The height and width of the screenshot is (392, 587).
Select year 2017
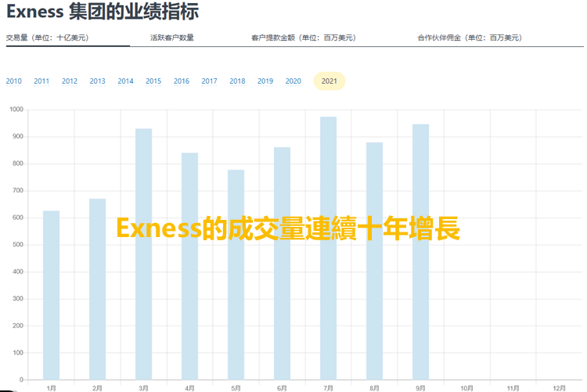209,81
